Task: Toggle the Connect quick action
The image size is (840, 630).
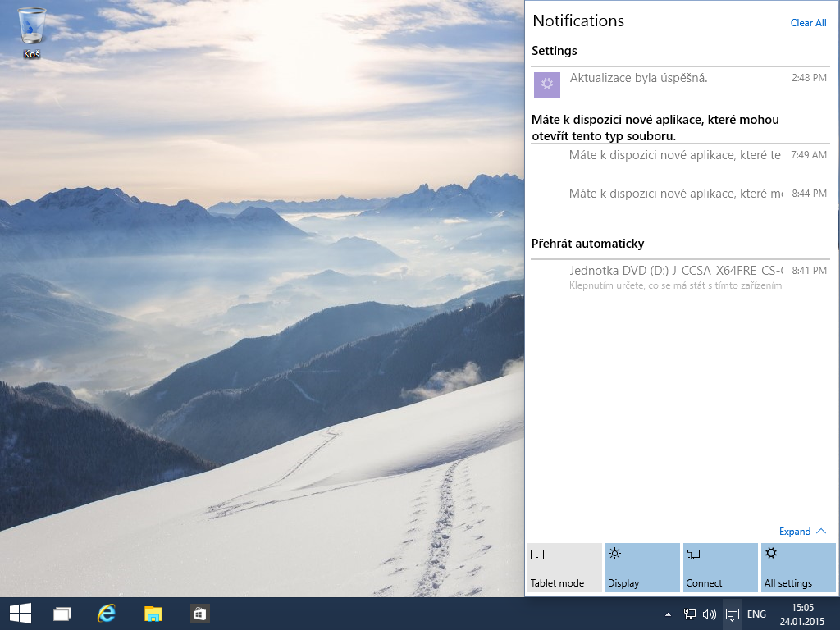Action: pyautogui.click(x=719, y=567)
